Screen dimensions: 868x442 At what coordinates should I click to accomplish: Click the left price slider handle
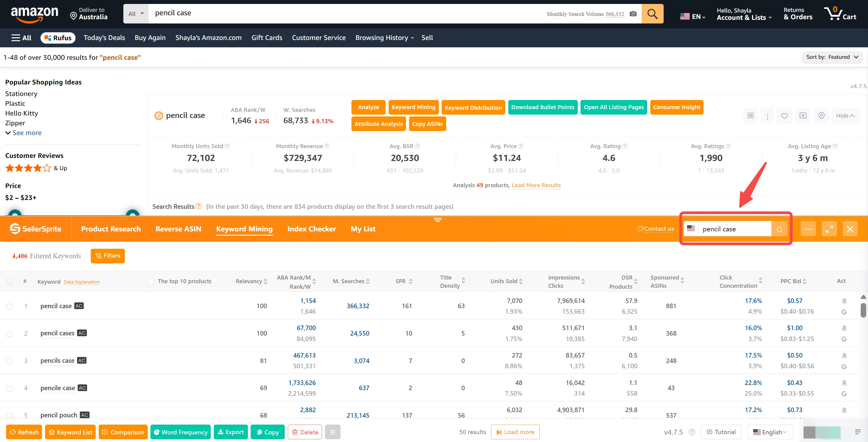click(15, 213)
